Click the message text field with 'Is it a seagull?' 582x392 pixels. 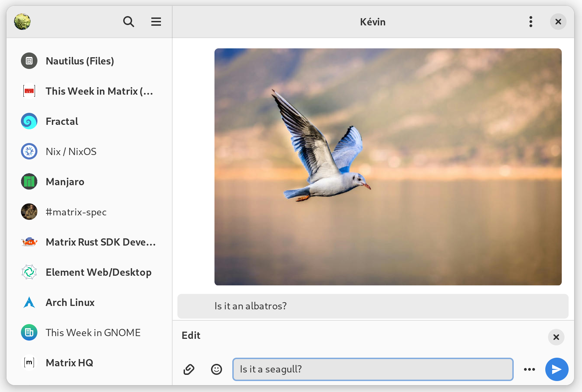tap(372, 369)
